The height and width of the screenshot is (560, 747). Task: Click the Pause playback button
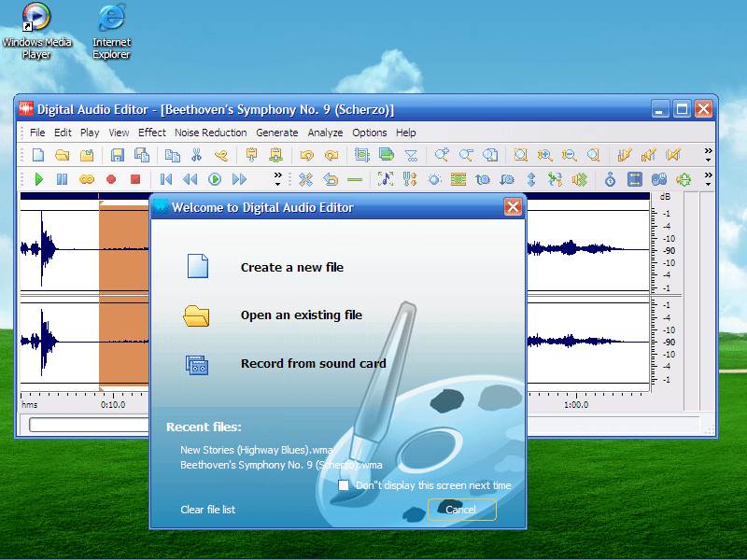click(x=62, y=179)
